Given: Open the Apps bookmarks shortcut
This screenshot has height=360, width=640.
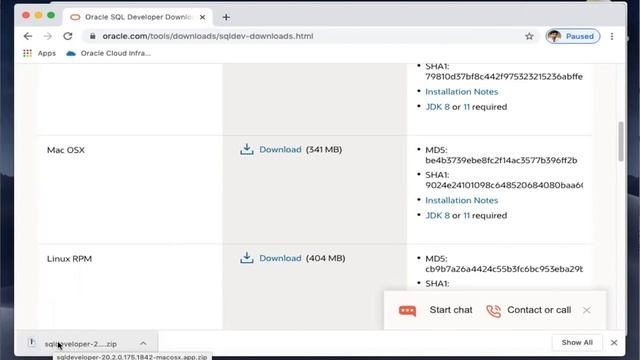Looking at the screenshot, I should pos(40,53).
